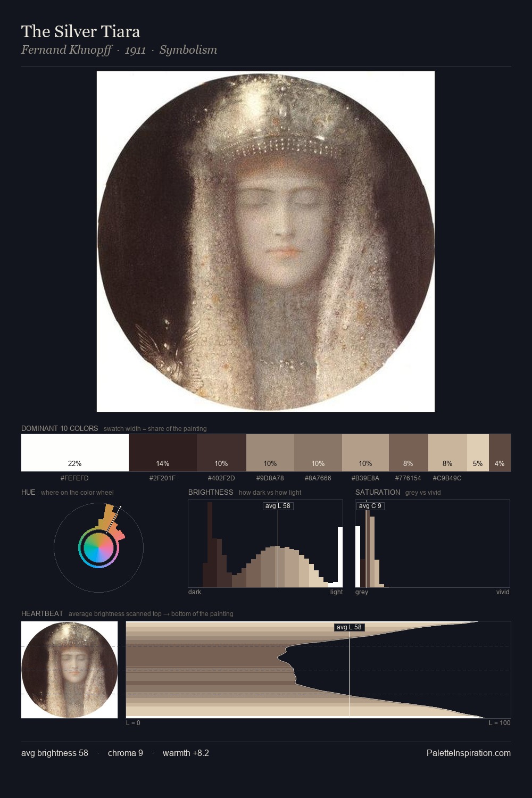Click the avg C 9 saturation label
This screenshot has width=532, height=798.
(370, 506)
